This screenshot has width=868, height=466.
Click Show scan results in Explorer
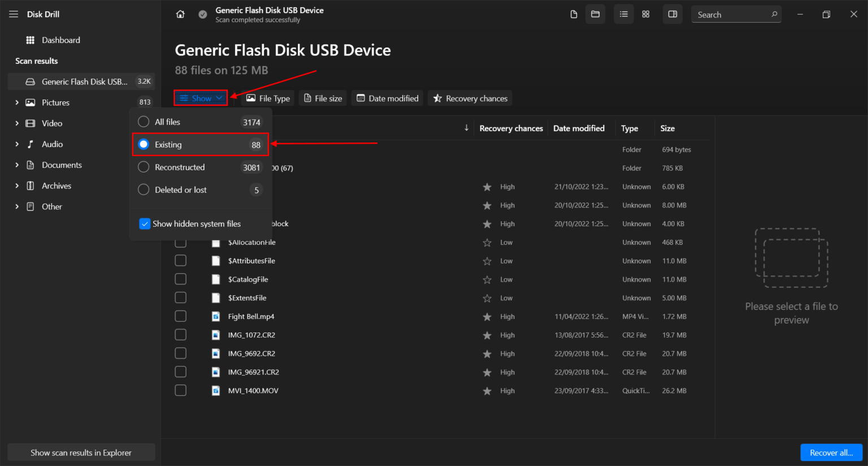point(81,452)
